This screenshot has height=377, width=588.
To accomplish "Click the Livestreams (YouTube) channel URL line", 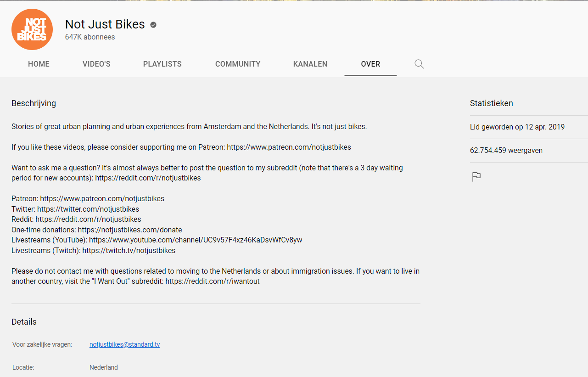I will pyautogui.click(x=157, y=240).
